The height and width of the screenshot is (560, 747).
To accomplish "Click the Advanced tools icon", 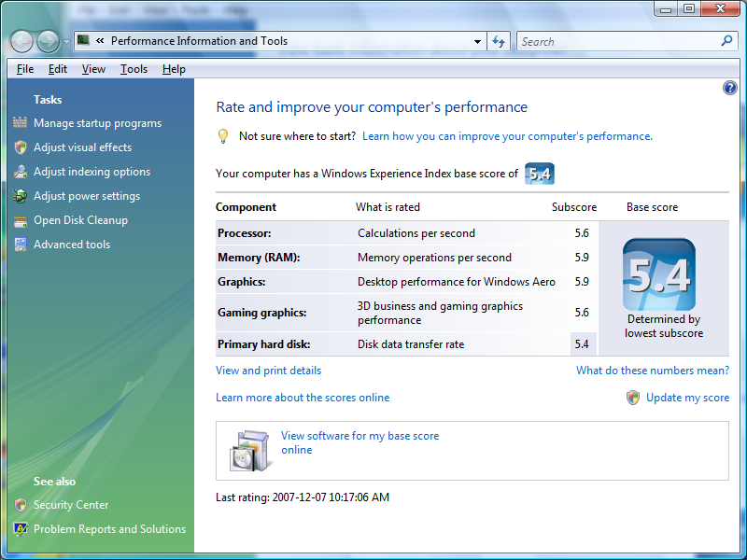I will tap(21, 245).
